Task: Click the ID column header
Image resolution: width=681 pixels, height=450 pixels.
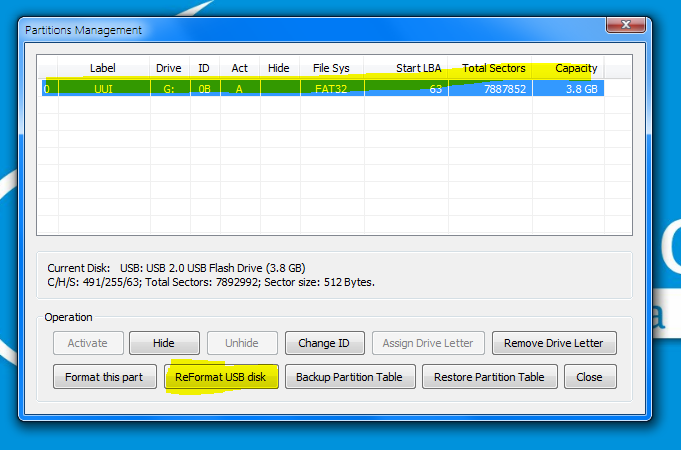Action: pos(204,68)
